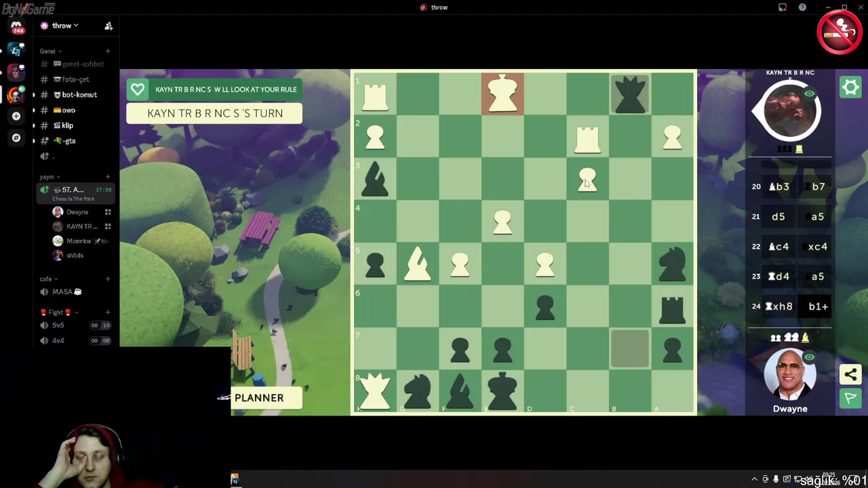Viewport: 868px width, 488px height.
Task: Click the highlighted empty b7 square
Action: point(630,348)
